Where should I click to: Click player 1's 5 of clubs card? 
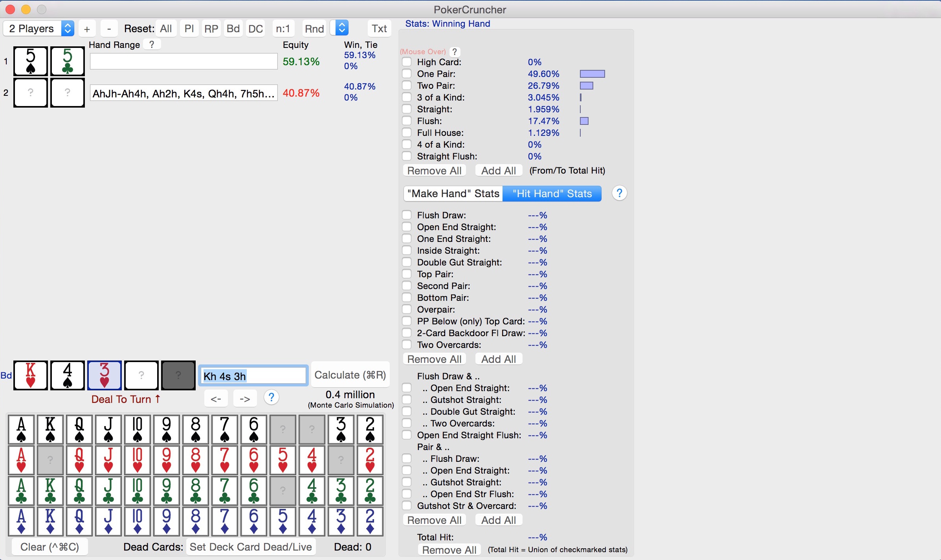coord(68,61)
